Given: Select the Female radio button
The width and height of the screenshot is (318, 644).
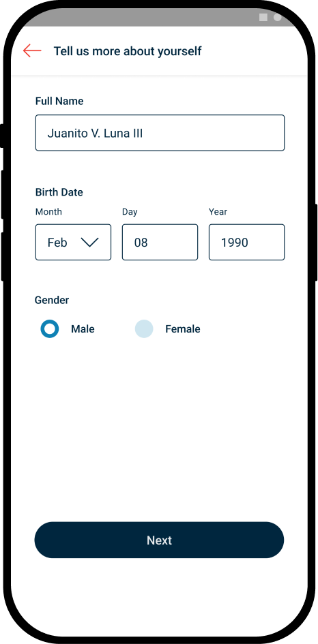Looking at the screenshot, I should point(144,329).
